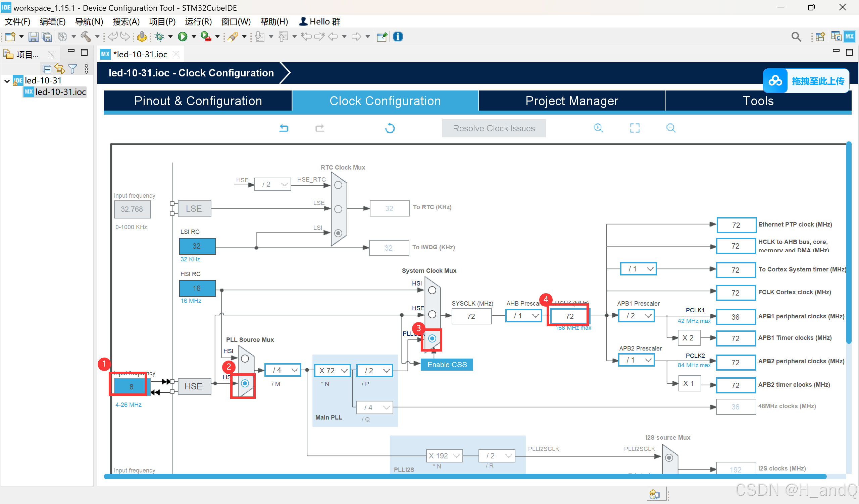Viewport: 859px width, 504px height.
Task: Select HSI in System Clock Mux
Action: 432,290
